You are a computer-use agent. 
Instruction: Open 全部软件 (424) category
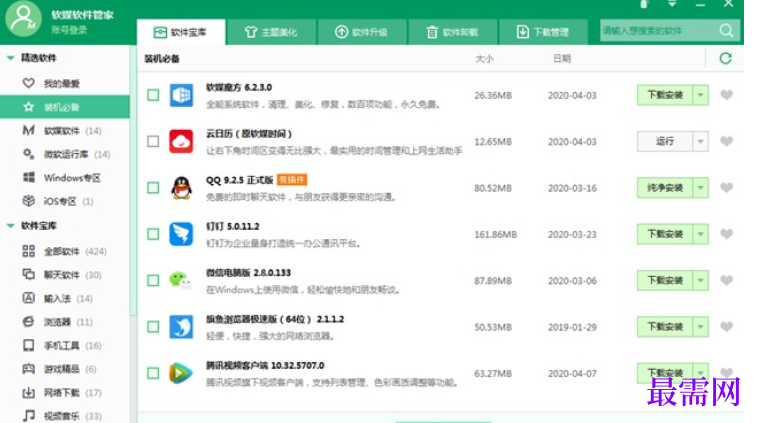[x=65, y=251]
